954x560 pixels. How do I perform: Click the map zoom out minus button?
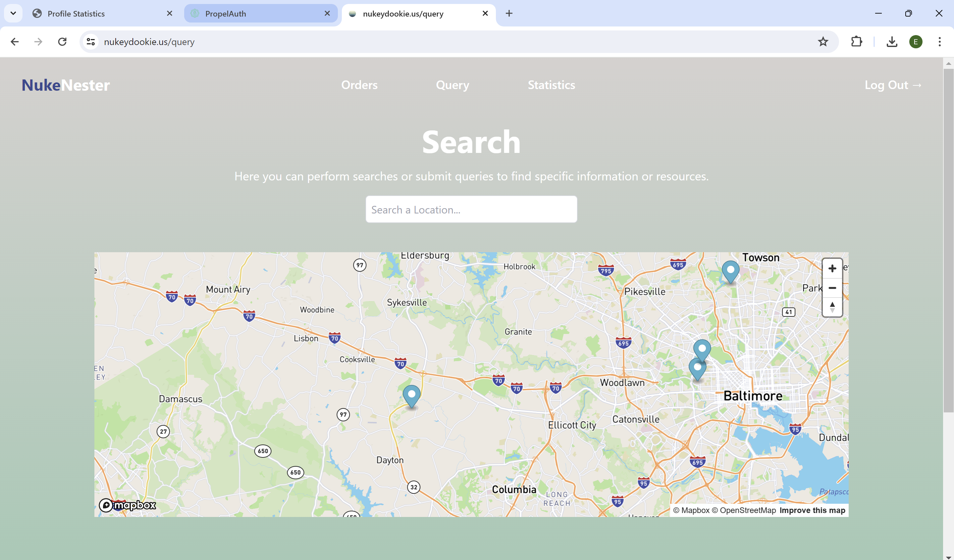coord(832,288)
